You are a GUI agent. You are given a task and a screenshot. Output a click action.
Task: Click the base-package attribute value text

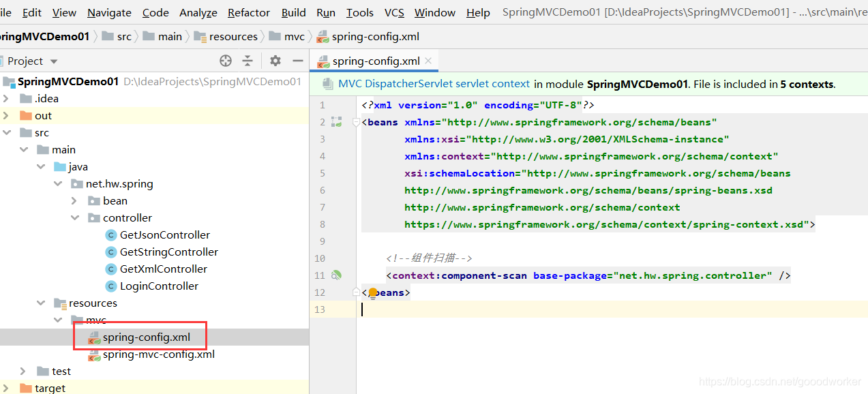coord(693,275)
